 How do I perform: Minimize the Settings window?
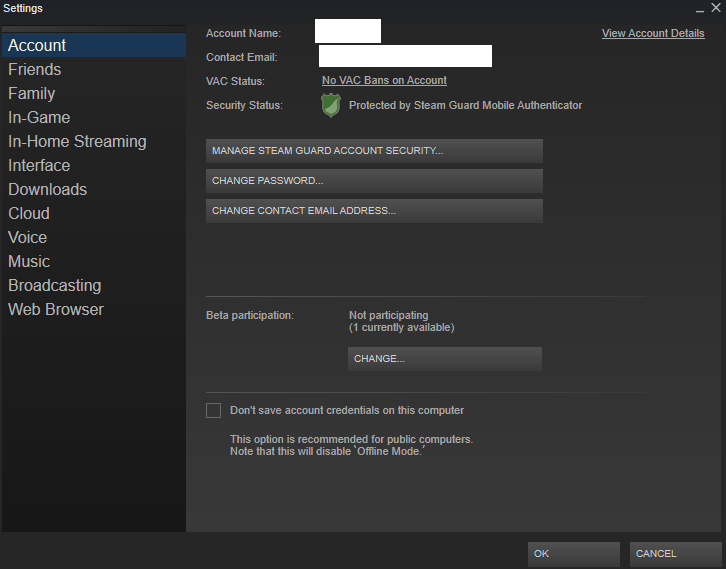point(700,9)
